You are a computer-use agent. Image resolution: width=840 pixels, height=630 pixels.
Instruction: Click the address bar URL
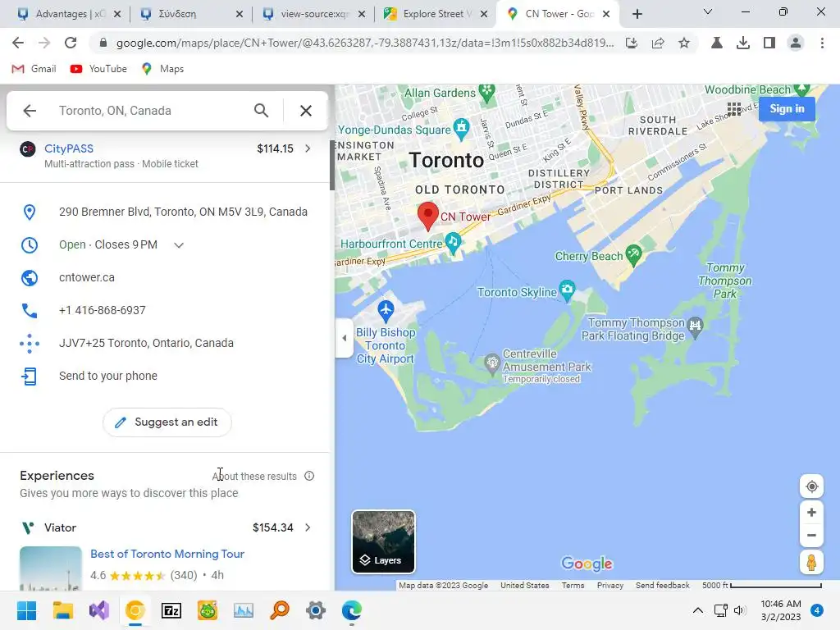pyautogui.click(x=365, y=43)
